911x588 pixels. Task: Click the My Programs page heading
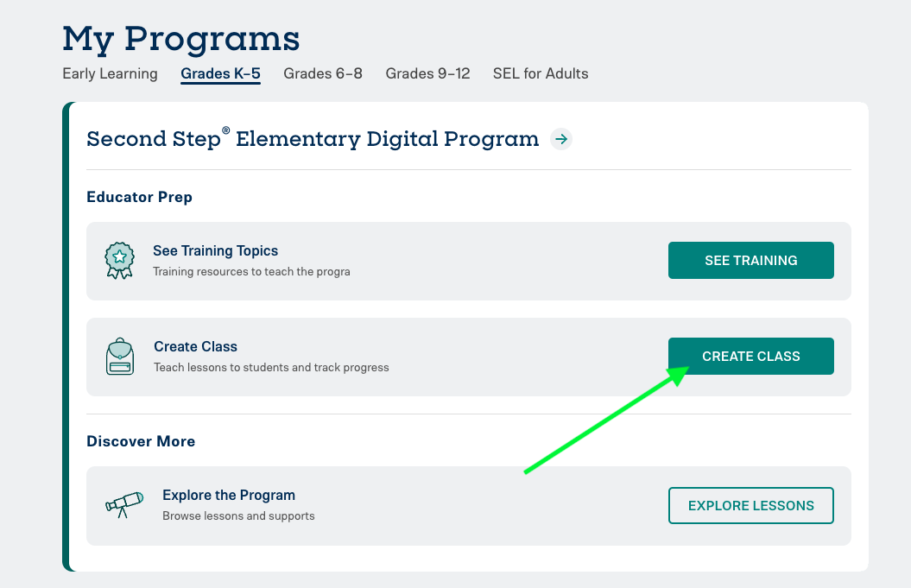[x=181, y=40]
